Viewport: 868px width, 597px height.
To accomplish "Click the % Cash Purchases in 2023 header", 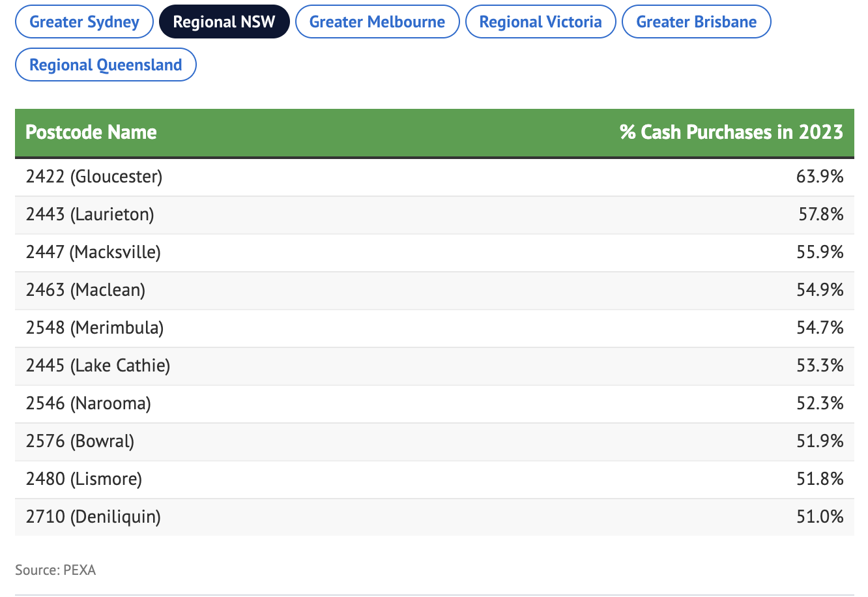I will click(x=731, y=132).
